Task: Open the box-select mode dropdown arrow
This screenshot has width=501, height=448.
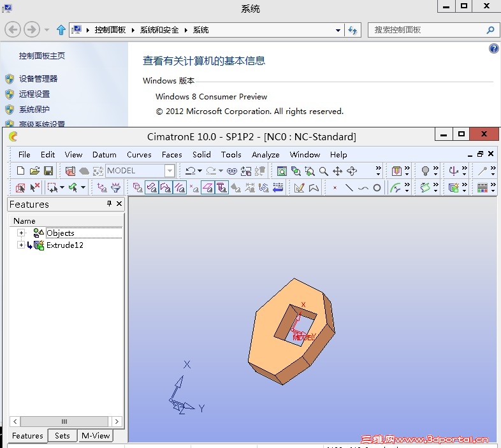Action: tap(62, 187)
